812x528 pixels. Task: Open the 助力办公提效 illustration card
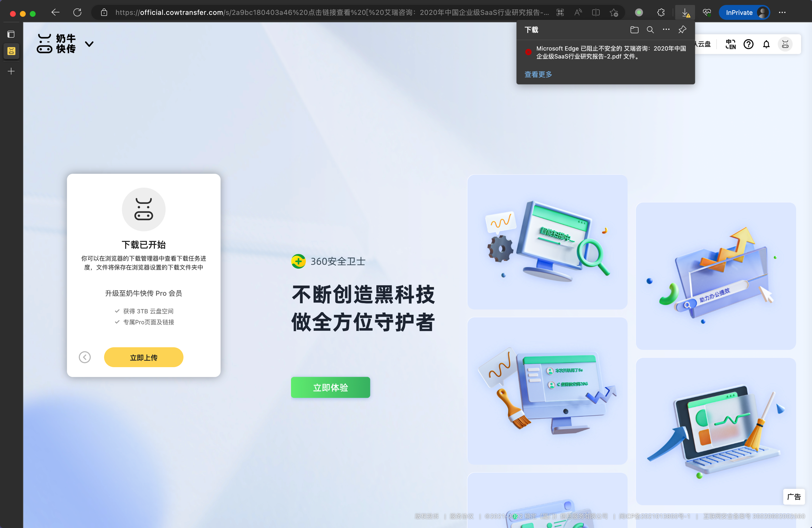point(716,276)
